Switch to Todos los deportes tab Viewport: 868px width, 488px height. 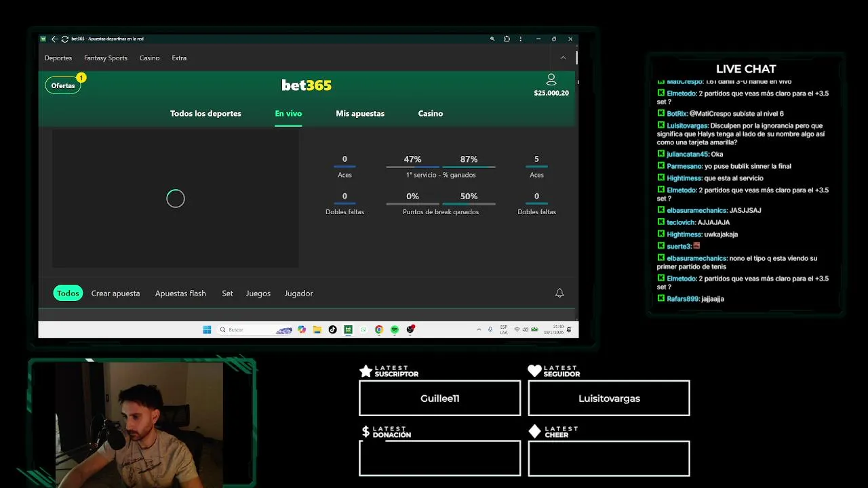pyautogui.click(x=205, y=113)
